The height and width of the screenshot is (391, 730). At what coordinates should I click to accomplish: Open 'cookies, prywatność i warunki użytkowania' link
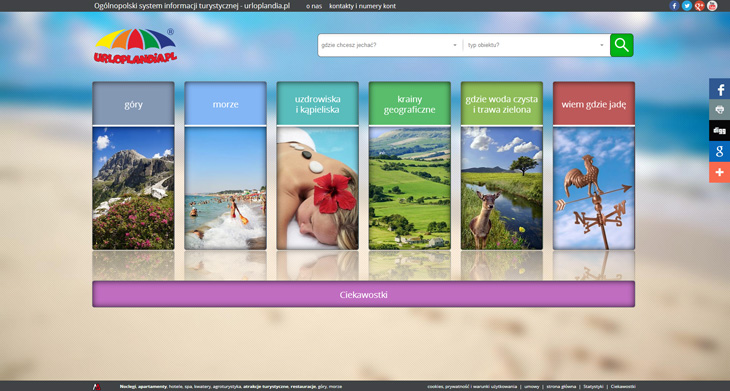click(x=472, y=386)
